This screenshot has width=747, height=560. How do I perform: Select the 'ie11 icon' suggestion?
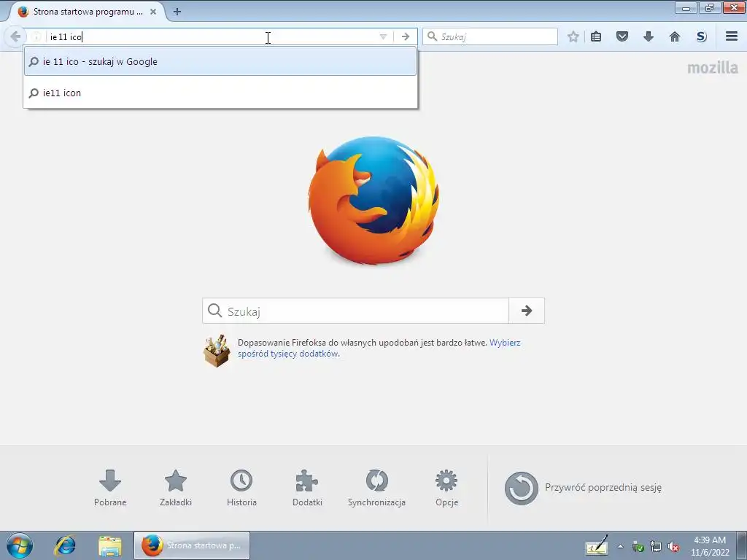click(x=220, y=93)
